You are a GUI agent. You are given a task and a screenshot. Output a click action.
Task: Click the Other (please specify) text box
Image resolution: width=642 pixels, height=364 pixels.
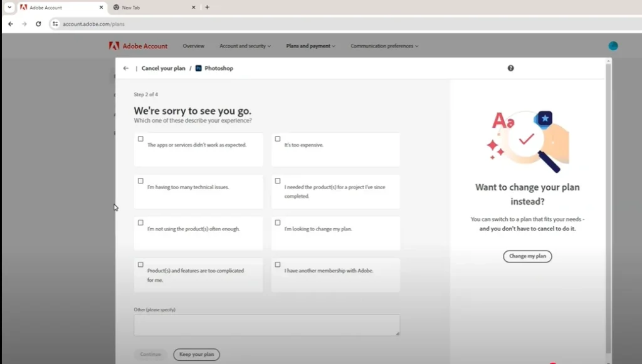[x=267, y=325]
